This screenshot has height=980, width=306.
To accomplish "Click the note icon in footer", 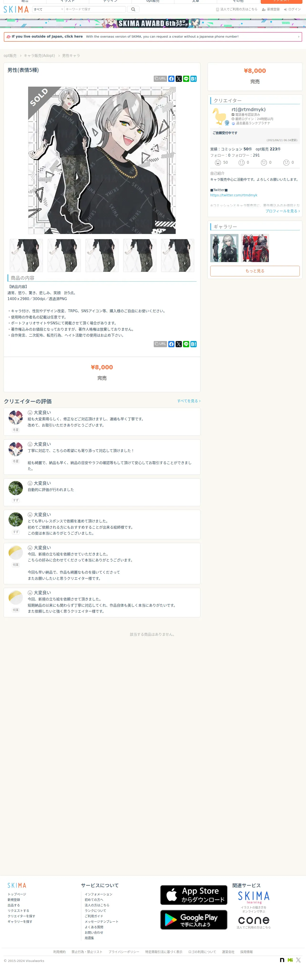I will click(282, 960).
